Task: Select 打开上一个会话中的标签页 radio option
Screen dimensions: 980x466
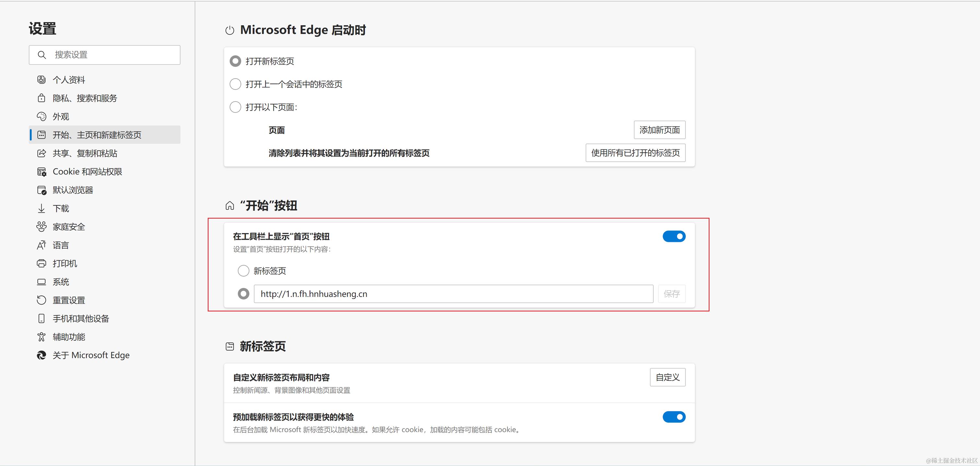Action: (236, 84)
